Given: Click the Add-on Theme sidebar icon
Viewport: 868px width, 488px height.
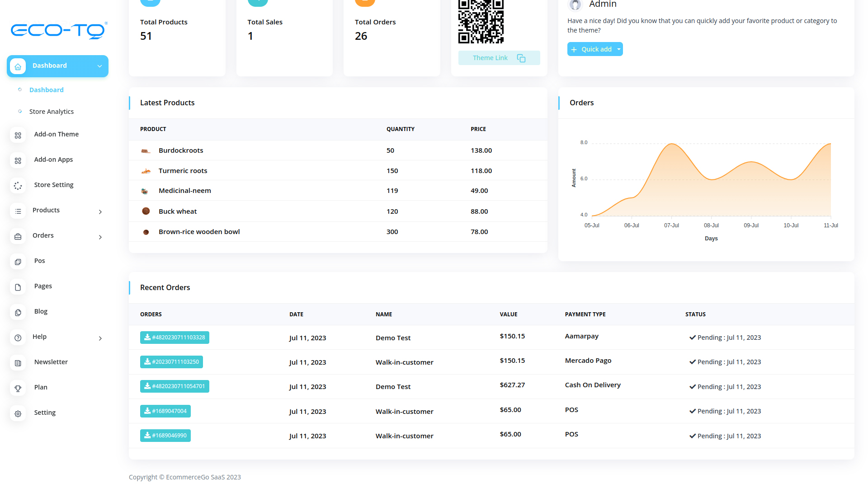Looking at the screenshot, I should (x=18, y=135).
